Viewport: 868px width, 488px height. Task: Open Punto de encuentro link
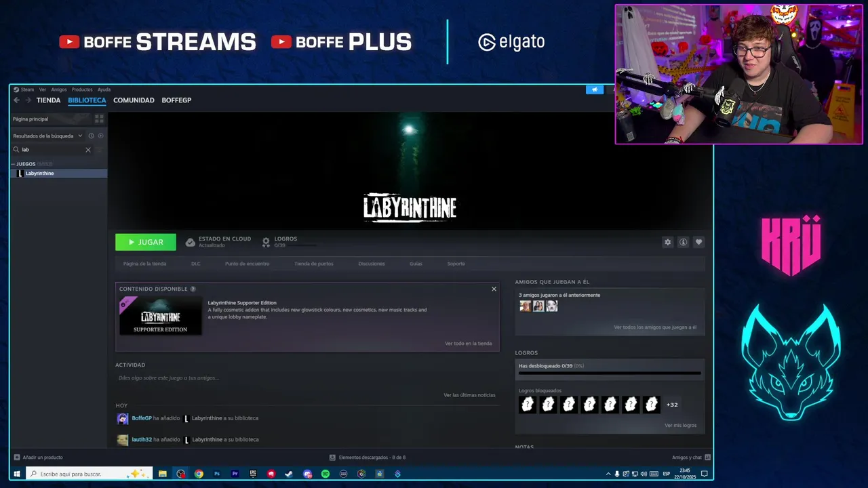click(247, 264)
